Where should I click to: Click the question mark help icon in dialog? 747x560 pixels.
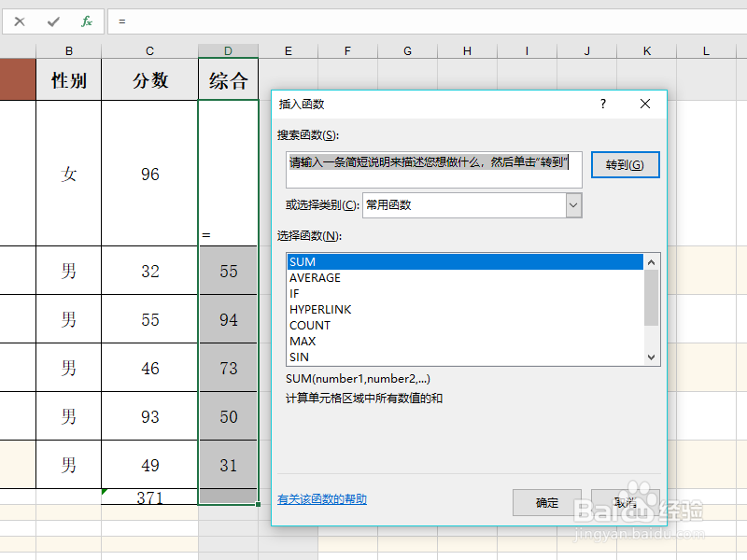point(602,104)
